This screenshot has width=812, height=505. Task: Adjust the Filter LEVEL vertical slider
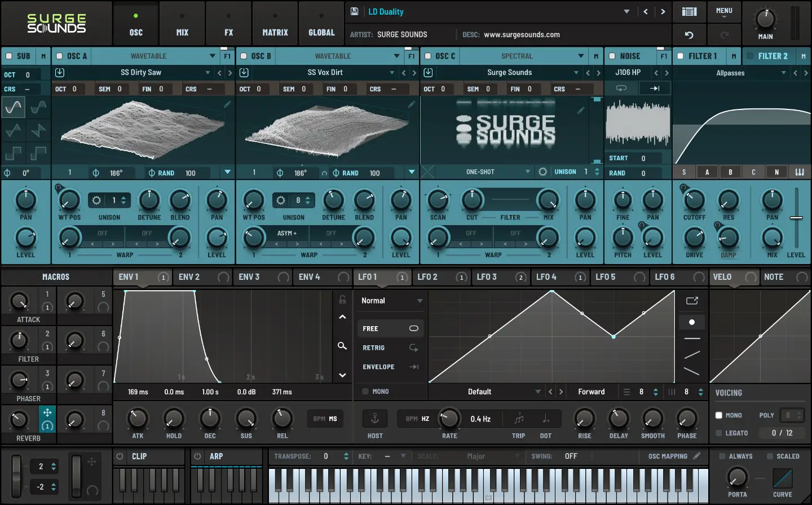click(x=796, y=217)
